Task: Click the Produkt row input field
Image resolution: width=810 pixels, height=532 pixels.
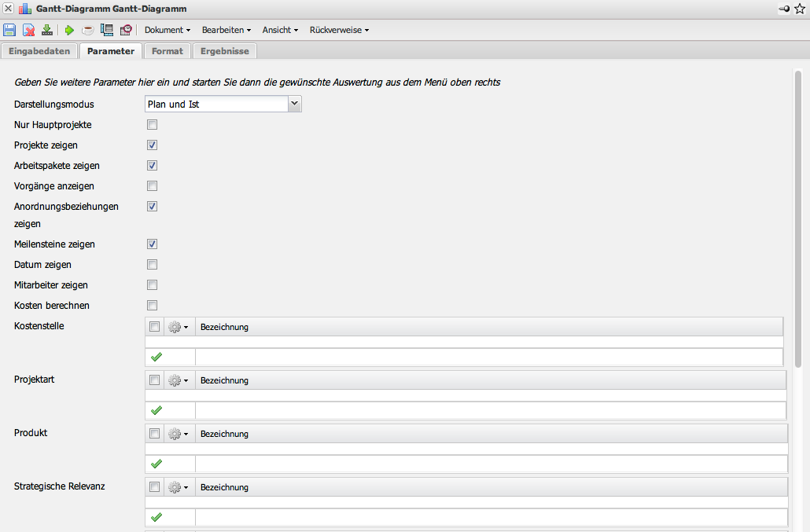Action: click(x=491, y=464)
